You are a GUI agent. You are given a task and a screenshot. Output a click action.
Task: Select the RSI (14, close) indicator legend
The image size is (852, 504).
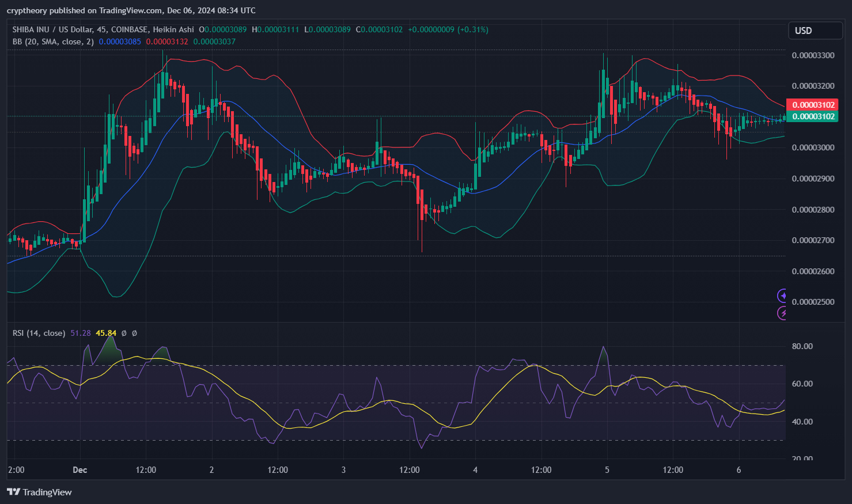[39, 333]
